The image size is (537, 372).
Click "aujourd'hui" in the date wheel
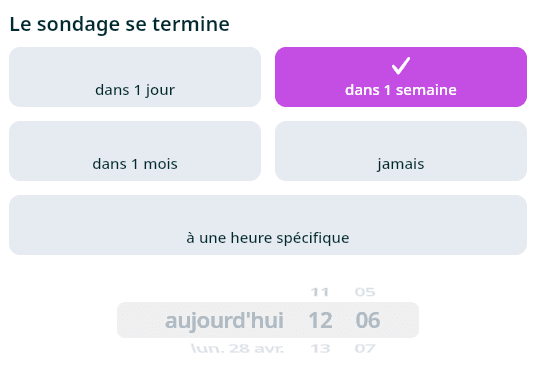224,321
